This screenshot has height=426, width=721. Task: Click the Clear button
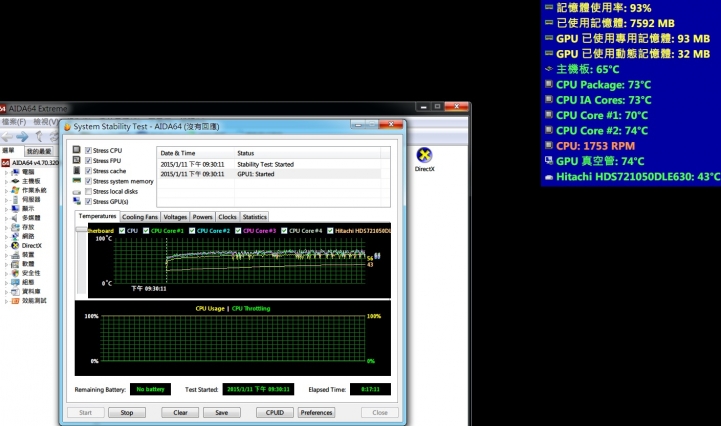coord(180,413)
